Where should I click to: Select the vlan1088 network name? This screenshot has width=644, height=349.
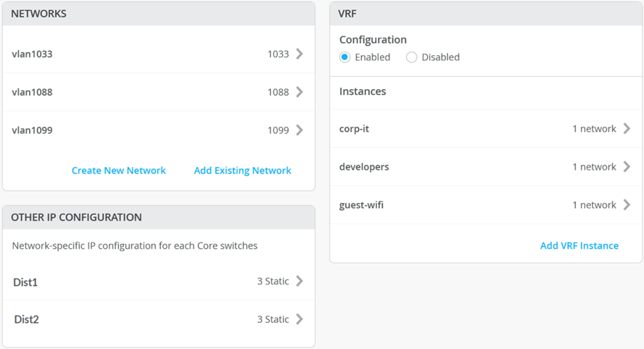tap(32, 92)
